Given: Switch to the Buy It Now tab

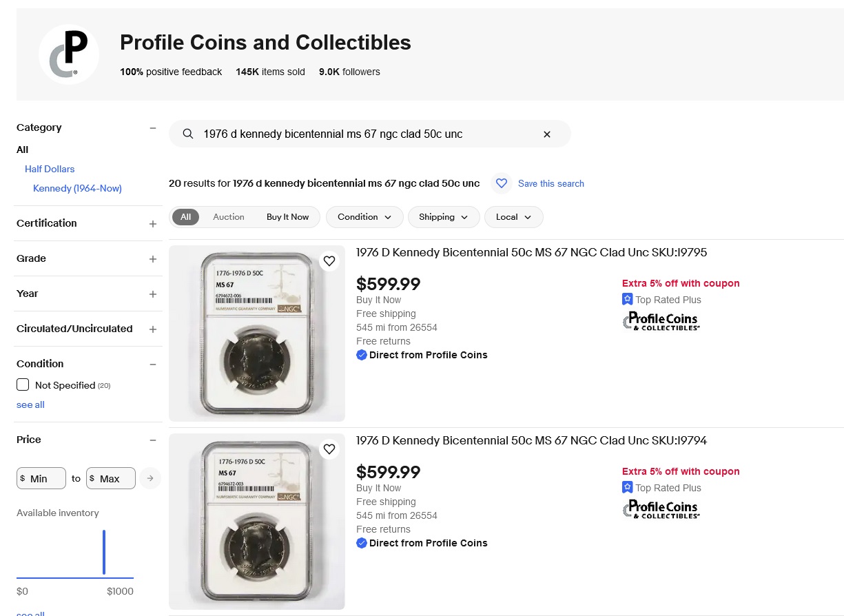Looking at the screenshot, I should point(288,217).
